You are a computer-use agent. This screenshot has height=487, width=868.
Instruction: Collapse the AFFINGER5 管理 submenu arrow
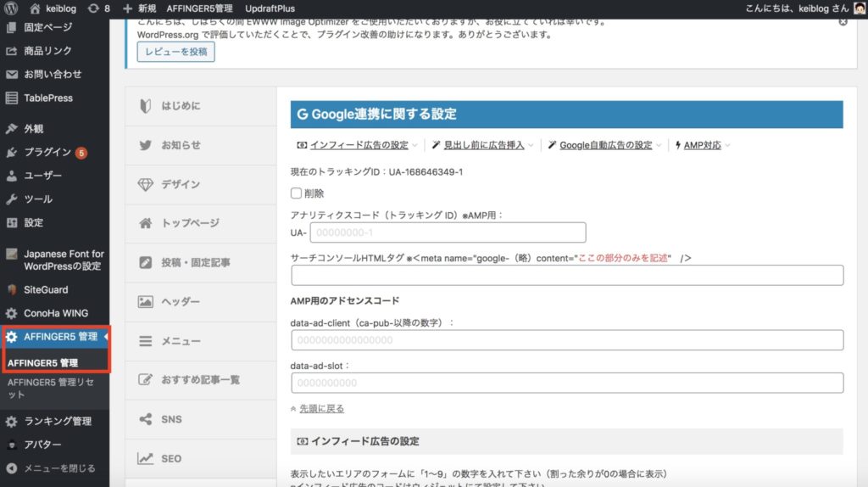(106, 336)
